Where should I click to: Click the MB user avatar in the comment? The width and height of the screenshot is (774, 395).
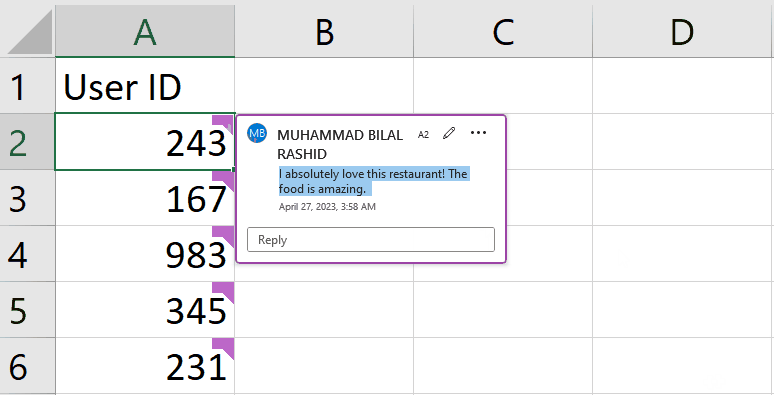pos(257,133)
